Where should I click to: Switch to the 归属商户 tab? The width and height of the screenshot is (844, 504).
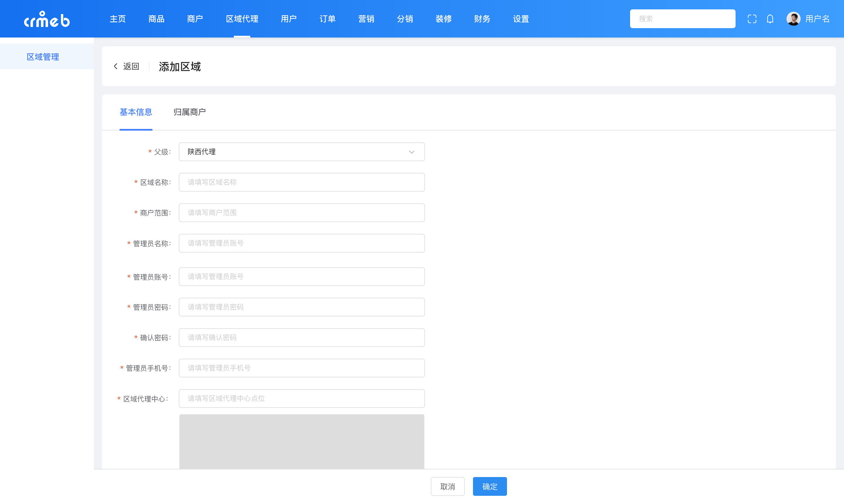[x=190, y=112]
